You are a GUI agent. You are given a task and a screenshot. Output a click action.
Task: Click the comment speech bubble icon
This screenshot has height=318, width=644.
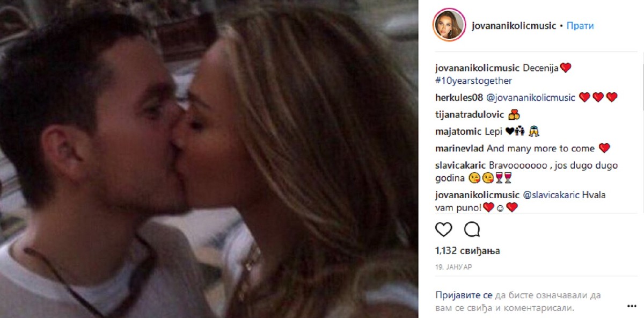click(472, 229)
